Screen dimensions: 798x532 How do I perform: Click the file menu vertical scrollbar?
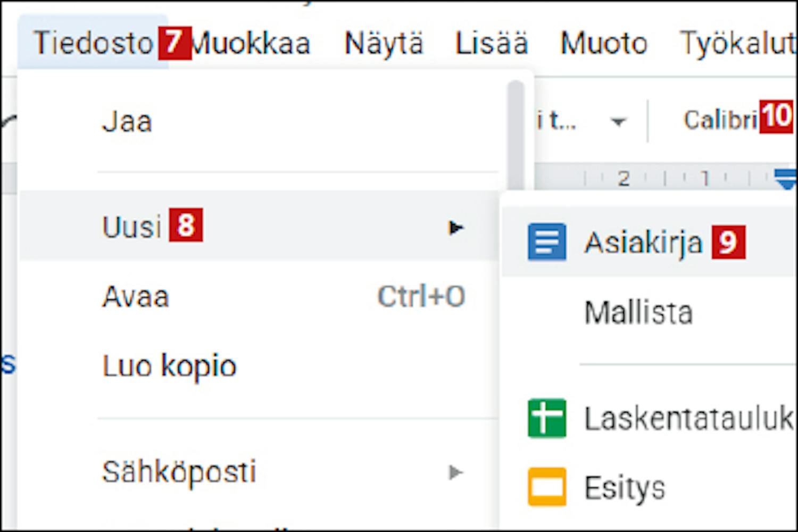(516, 136)
